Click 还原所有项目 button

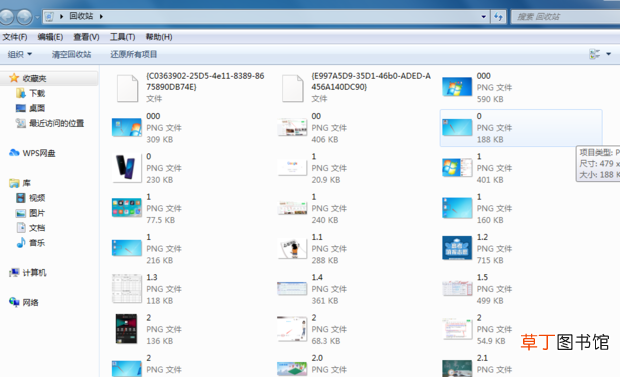pyautogui.click(x=134, y=54)
